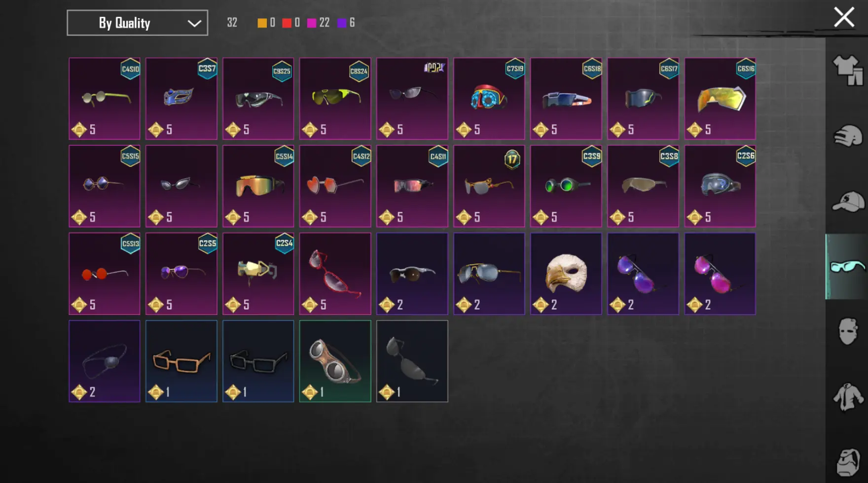
Task: Select the steampunk leather goggles
Action: click(x=335, y=361)
